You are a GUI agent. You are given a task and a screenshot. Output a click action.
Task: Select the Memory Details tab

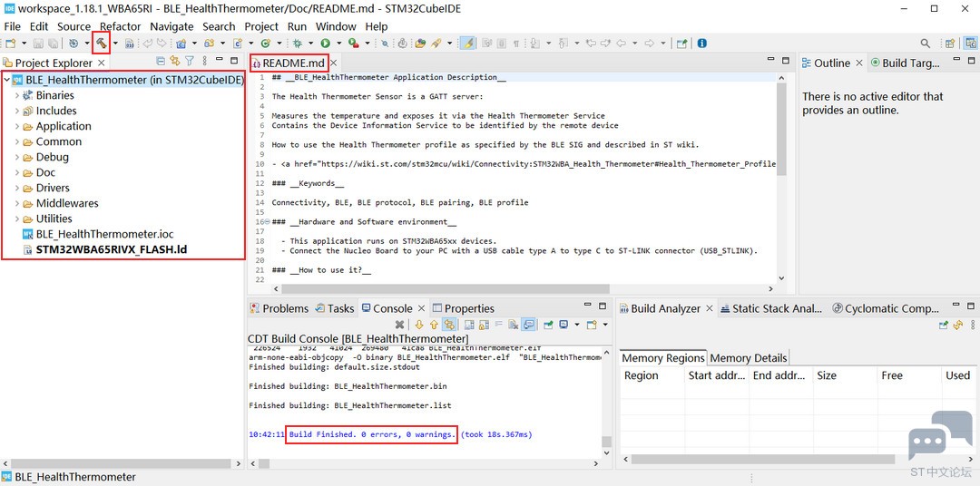(748, 358)
